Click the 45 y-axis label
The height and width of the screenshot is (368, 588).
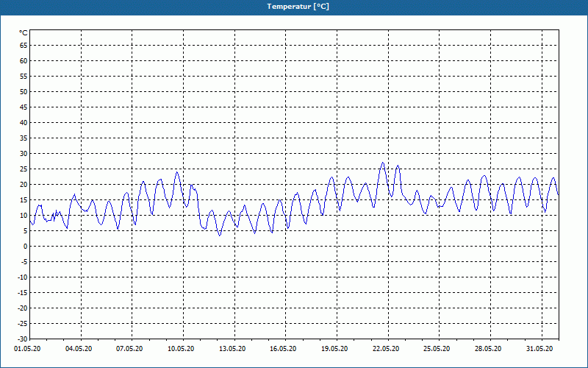pos(24,107)
